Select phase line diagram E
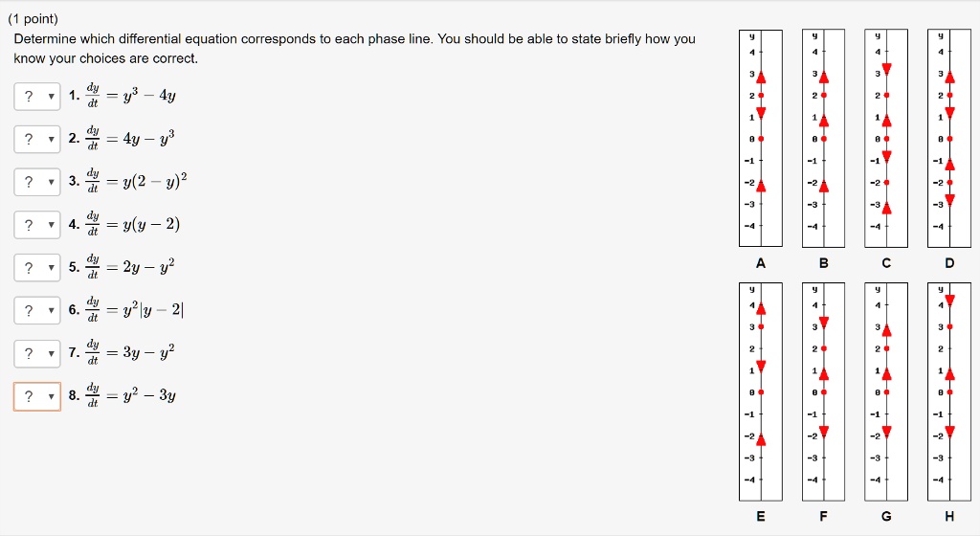The width and height of the screenshot is (980, 536). (761, 391)
